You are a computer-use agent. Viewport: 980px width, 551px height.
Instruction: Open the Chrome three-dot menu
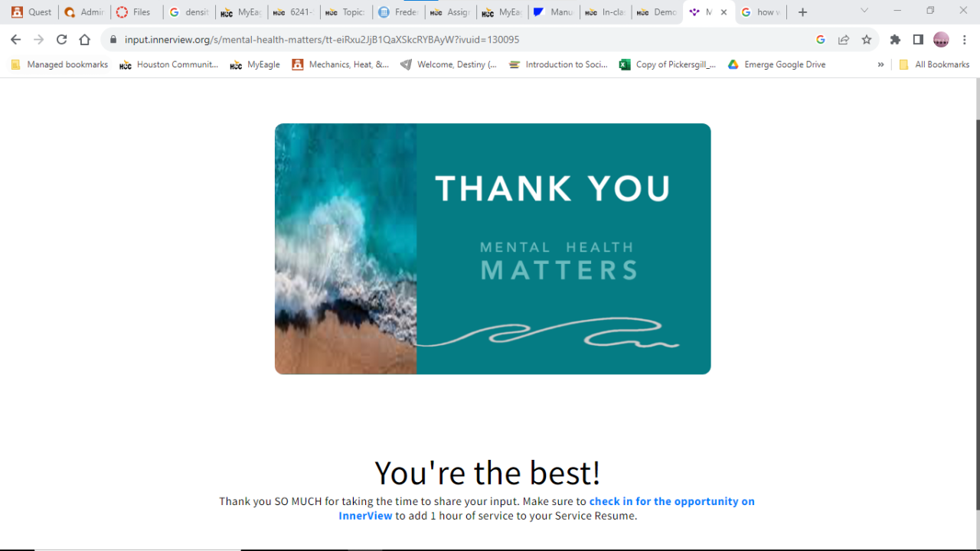click(965, 40)
